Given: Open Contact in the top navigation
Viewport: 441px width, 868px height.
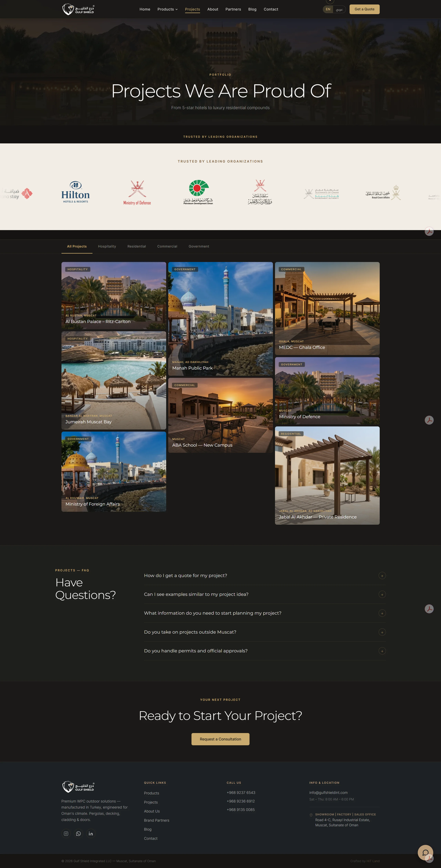Looking at the screenshot, I should click(271, 9).
